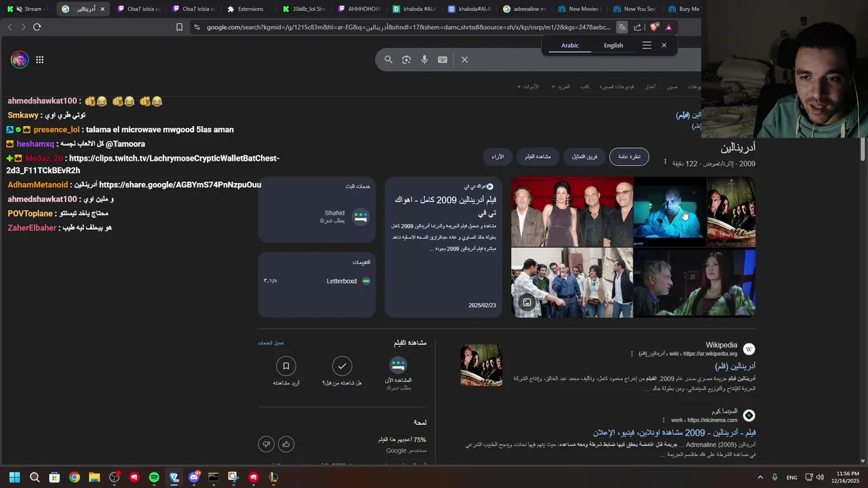Open the elcinema 'فيلم - أدرينالين - 2009' result link
The width and height of the screenshot is (868, 488).
pyautogui.click(x=674, y=432)
